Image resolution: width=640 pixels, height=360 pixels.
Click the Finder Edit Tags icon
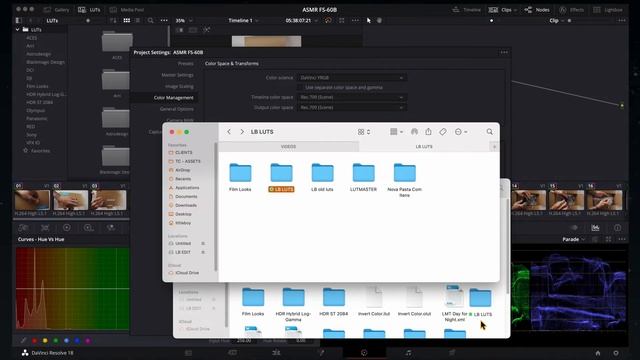click(x=443, y=131)
